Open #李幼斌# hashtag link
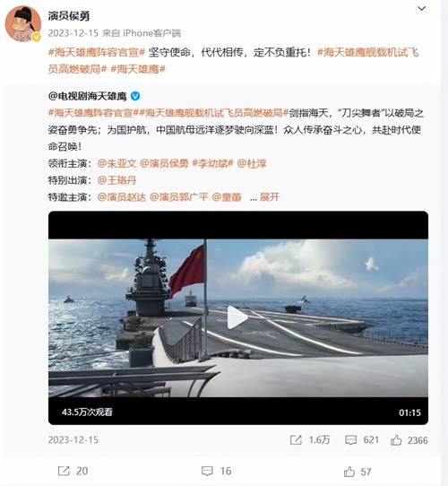448x486 pixels. 212,163
